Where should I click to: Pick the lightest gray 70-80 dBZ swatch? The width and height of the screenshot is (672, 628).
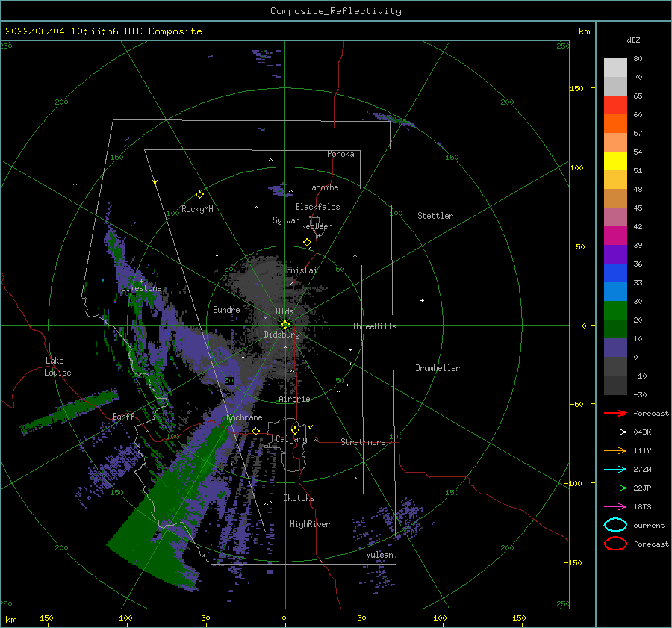615,68
